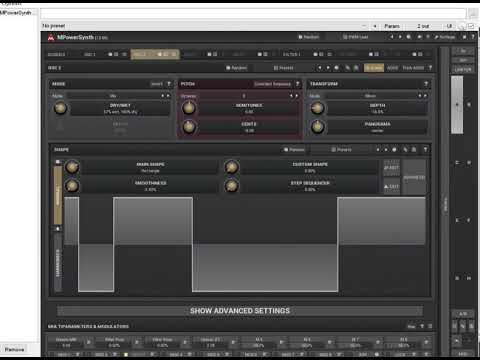Click next preset arrow in the OSC 2 bar
This screenshot has height=360, width=480.
(328, 68)
